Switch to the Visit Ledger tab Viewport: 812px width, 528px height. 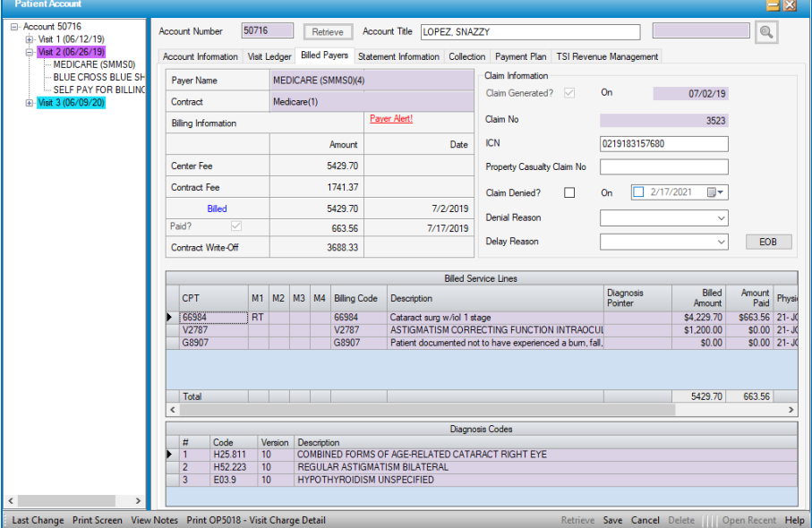[269, 56]
